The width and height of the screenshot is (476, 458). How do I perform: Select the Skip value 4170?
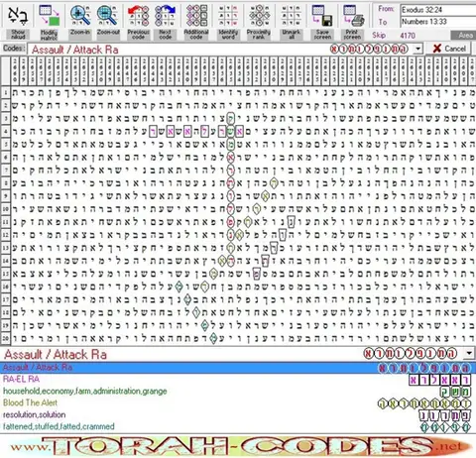(408, 36)
